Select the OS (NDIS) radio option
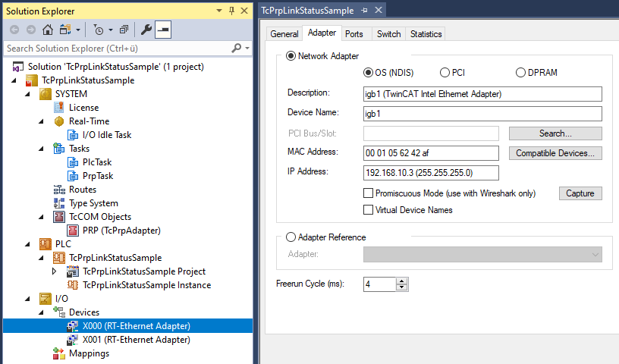 coord(368,73)
